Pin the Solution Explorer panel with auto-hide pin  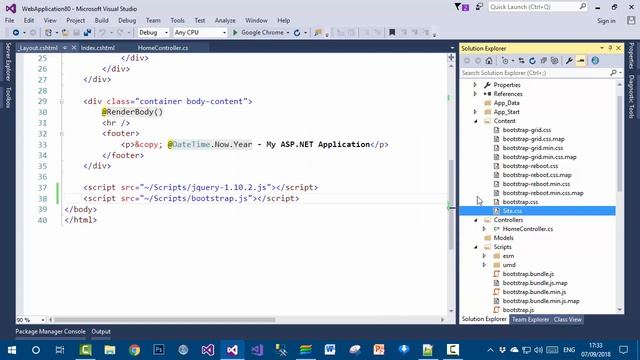coord(610,48)
